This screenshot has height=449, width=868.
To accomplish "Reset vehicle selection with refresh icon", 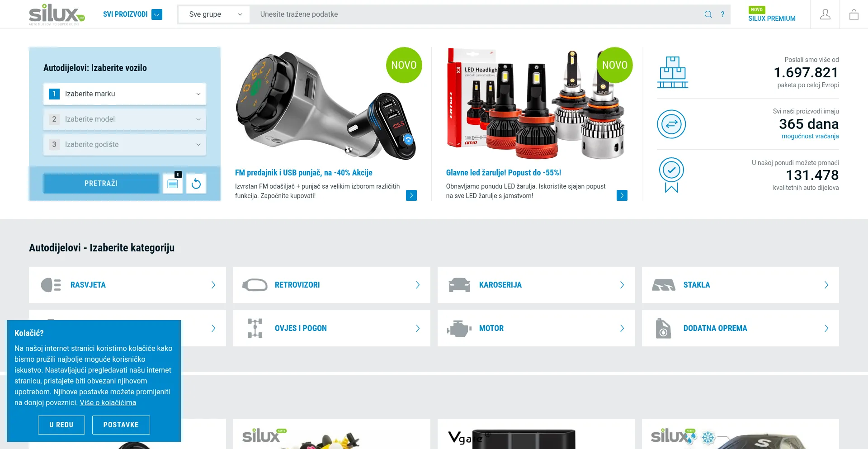I will click(x=196, y=184).
